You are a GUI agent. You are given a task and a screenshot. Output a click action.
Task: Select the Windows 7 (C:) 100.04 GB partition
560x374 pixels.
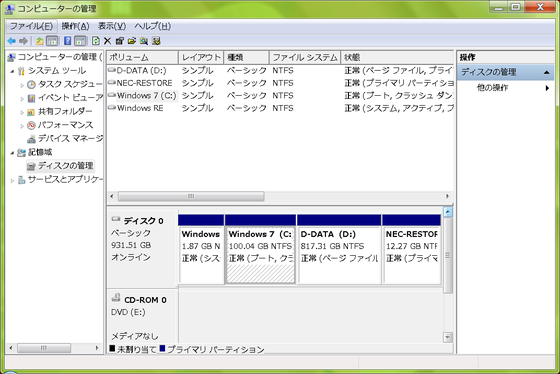(x=260, y=249)
